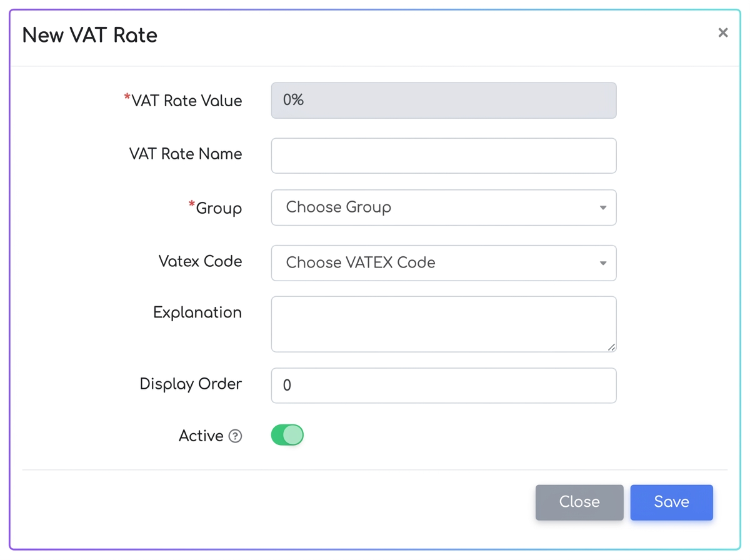Click the help question-mark icon beside Active
This screenshot has height=560, width=750.
click(x=235, y=436)
